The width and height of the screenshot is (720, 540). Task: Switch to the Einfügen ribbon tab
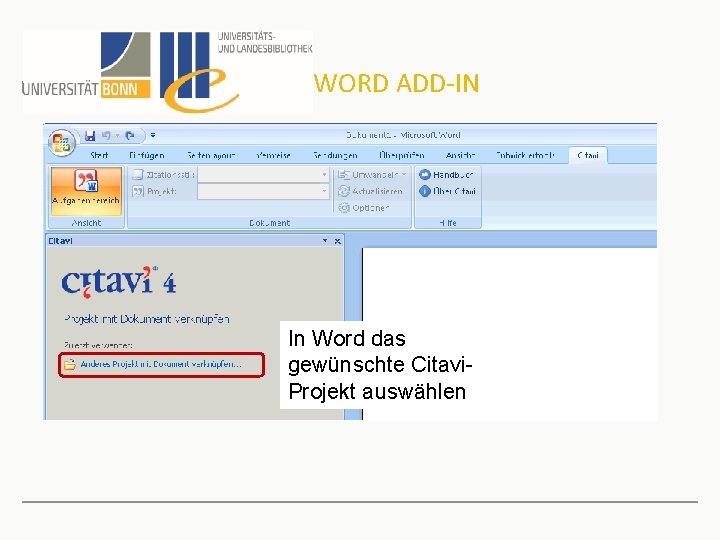click(146, 155)
